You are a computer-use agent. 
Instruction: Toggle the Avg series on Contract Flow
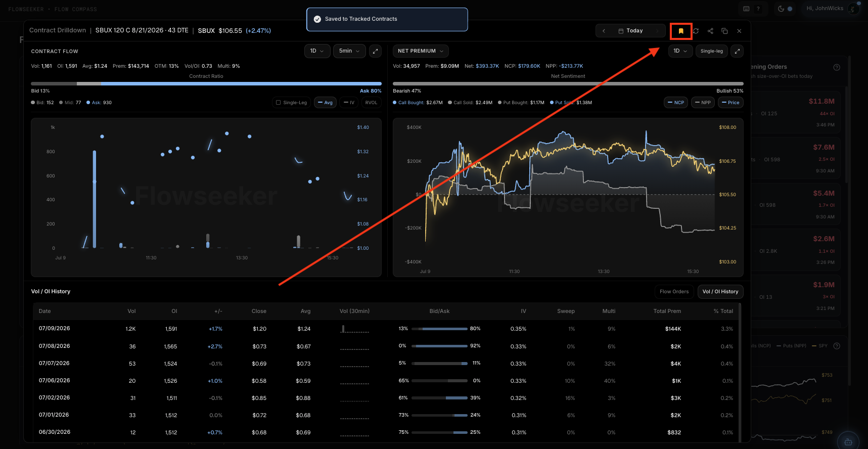tap(325, 103)
